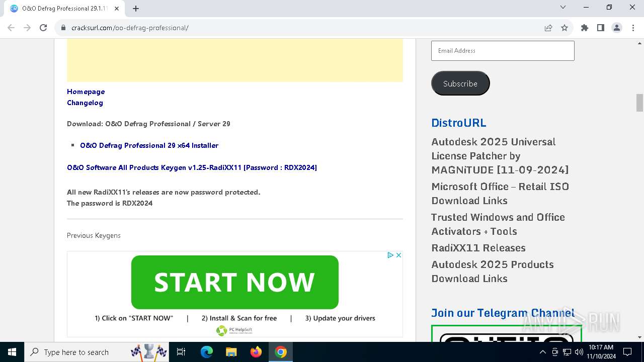This screenshot has height=362, width=644.
Task: Reload the page with refresh icon
Action: pyautogui.click(x=43, y=28)
